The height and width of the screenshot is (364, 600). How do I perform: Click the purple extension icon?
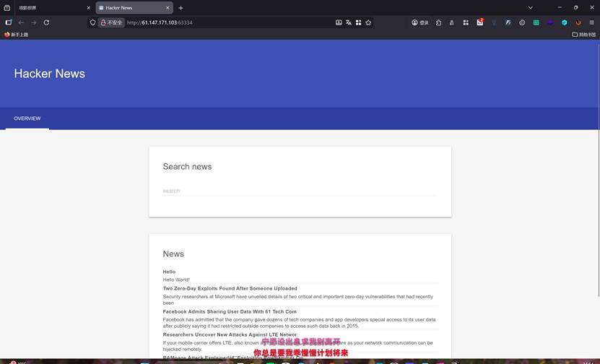coord(550,22)
